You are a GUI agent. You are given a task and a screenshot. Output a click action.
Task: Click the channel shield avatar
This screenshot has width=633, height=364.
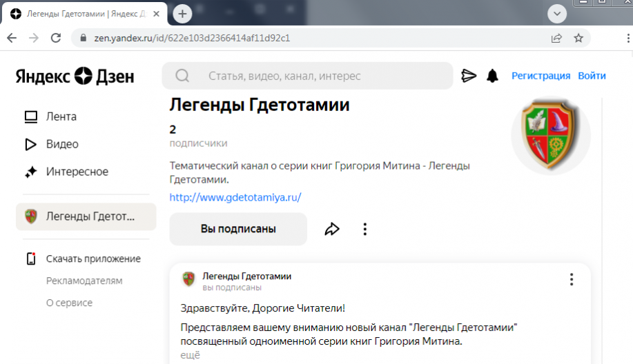[x=551, y=135]
